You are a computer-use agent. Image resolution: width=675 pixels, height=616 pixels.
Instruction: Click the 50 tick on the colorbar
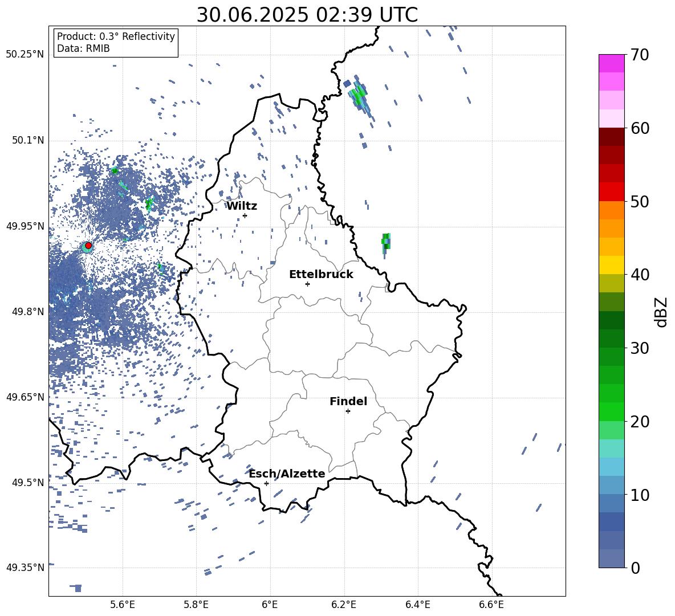coord(640,202)
